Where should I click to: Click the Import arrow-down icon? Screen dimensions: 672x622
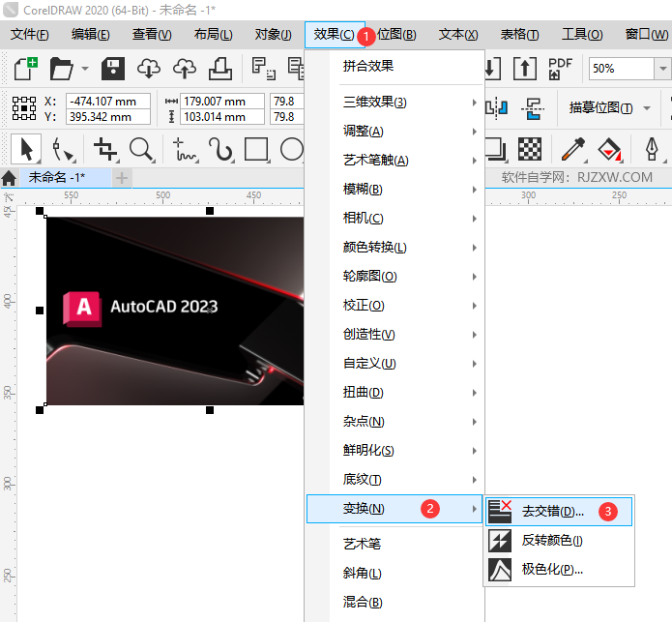[493, 69]
